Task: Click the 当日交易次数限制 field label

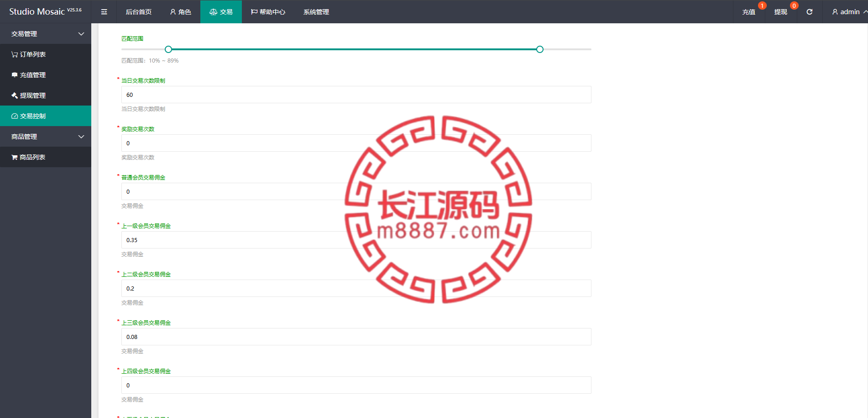Action: 143,81
